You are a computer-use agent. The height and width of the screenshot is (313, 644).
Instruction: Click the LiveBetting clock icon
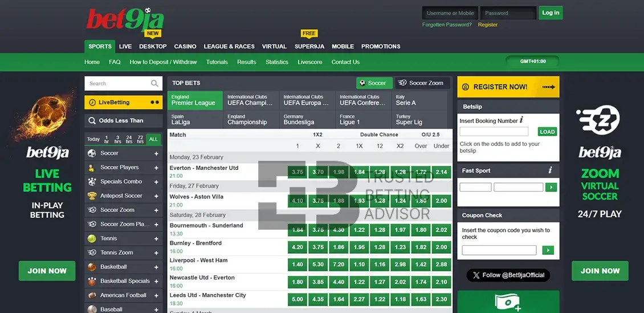pos(92,103)
